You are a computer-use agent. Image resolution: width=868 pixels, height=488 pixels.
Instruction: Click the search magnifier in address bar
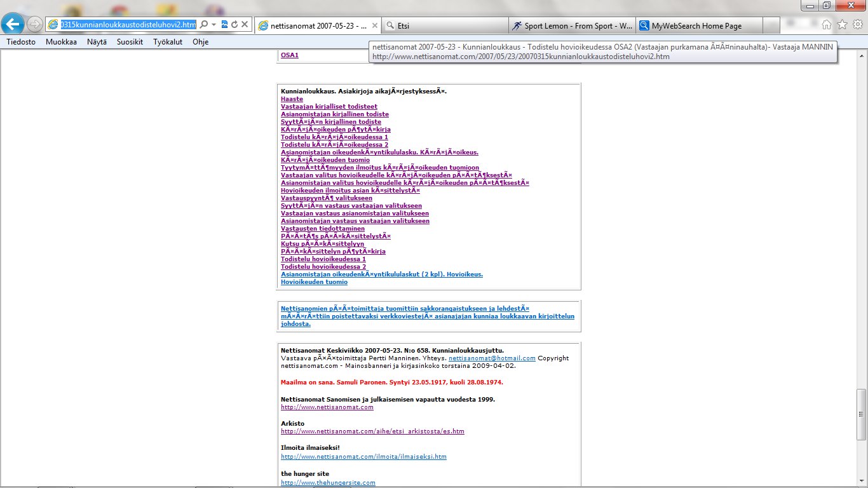[203, 25]
